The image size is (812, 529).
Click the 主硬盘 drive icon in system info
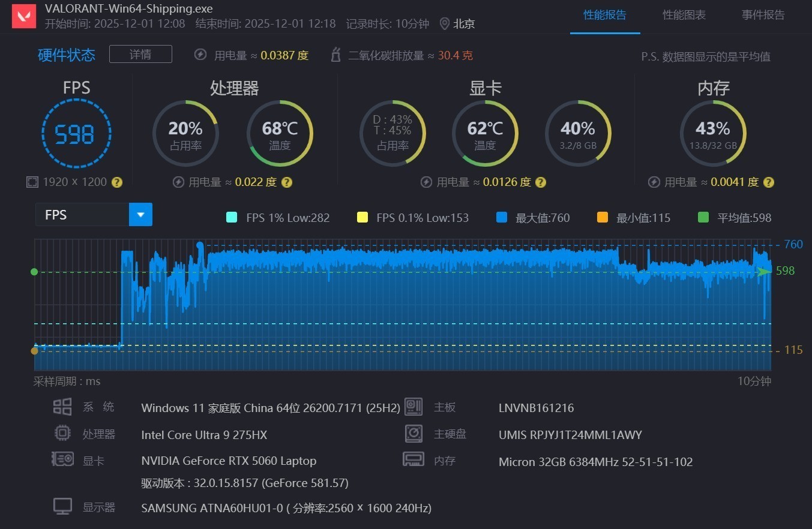coord(414,433)
